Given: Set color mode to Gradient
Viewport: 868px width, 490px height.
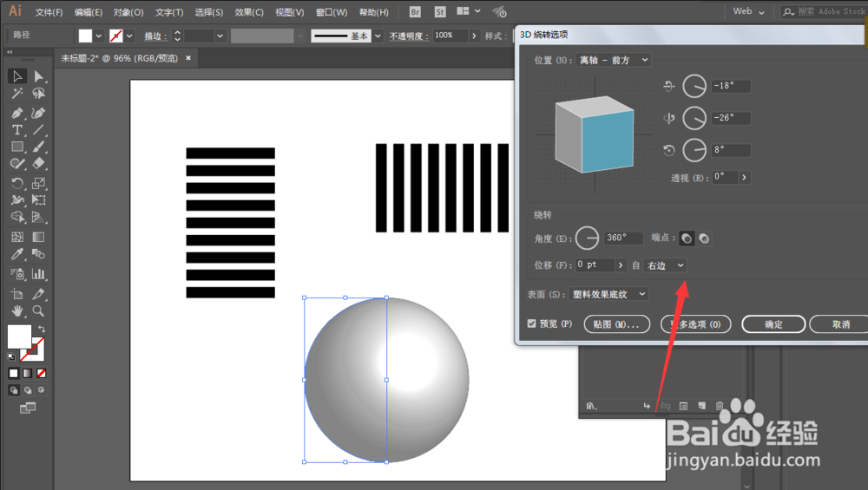Looking at the screenshot, I should point(27,373).
